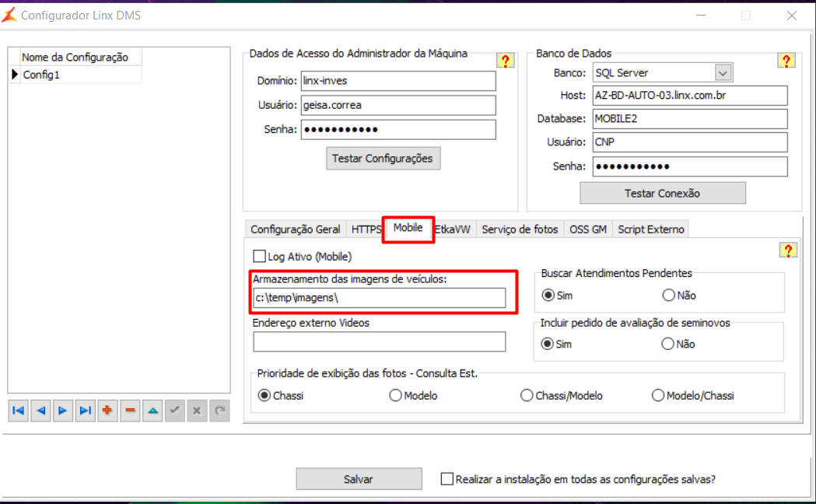This screenshot has width=816, height=504.
Task: Select Config1 row in configuration list
Action: pyautogui.click(x=81, y=75)
